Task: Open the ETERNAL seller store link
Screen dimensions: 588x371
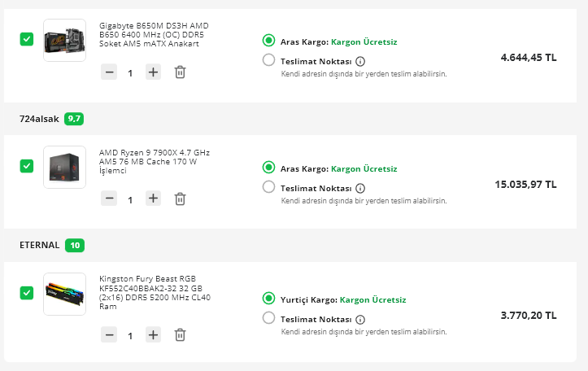Action: click(40, 245)
